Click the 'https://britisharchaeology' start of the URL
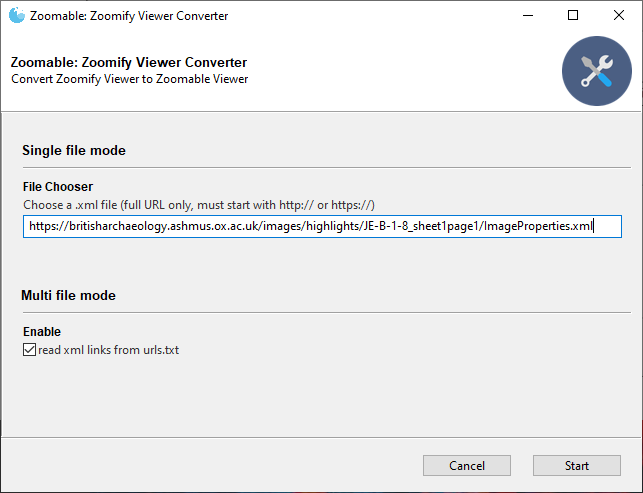643x493 pixels. click(x=98, y=227)
